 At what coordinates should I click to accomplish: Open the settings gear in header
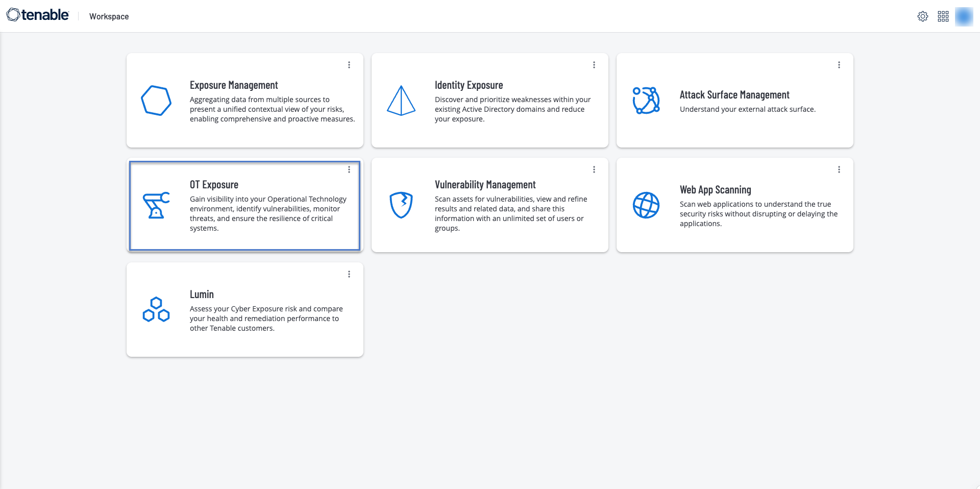[923, 16]
